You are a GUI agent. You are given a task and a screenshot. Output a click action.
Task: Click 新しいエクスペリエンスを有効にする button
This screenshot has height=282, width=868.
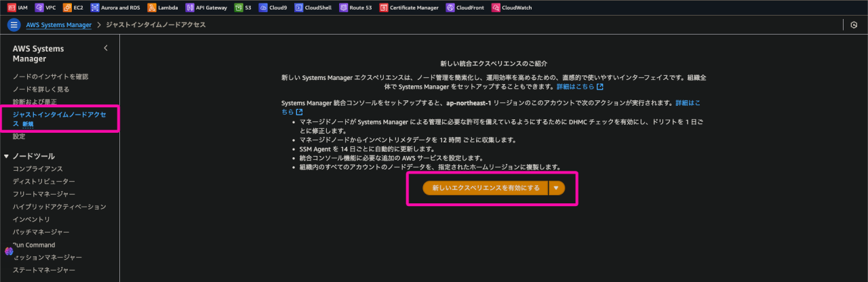pos(486,188)
